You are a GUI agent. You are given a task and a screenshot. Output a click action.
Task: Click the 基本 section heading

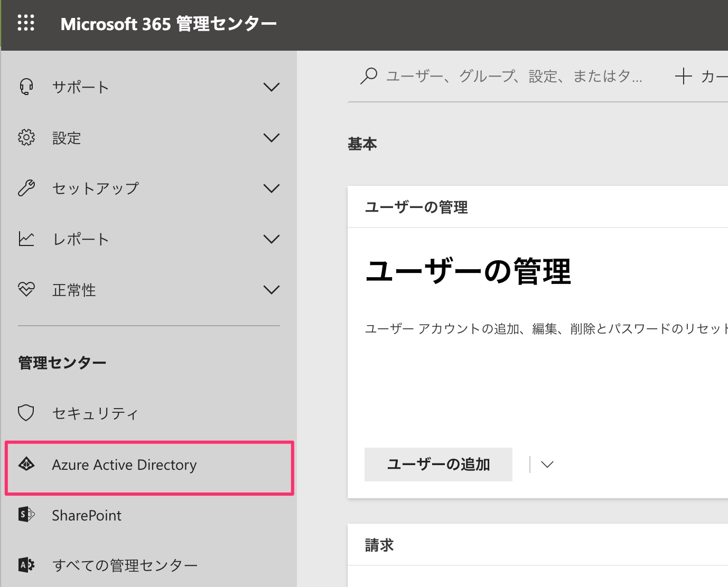click(x=362, y=144)
